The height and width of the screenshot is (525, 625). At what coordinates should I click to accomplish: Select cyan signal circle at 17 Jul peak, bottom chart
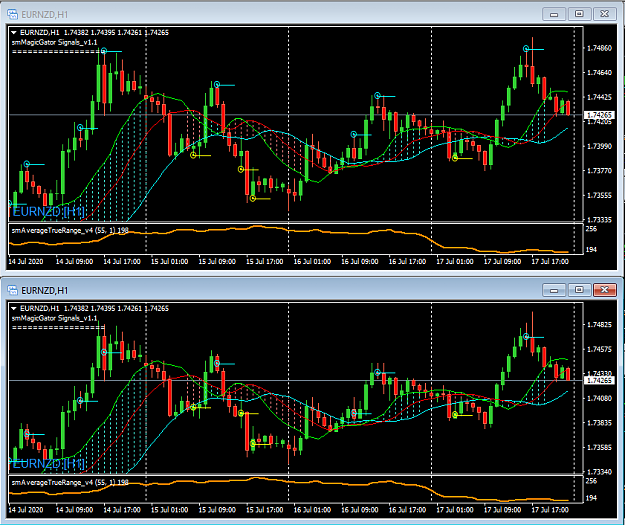(x=526, y=337)
